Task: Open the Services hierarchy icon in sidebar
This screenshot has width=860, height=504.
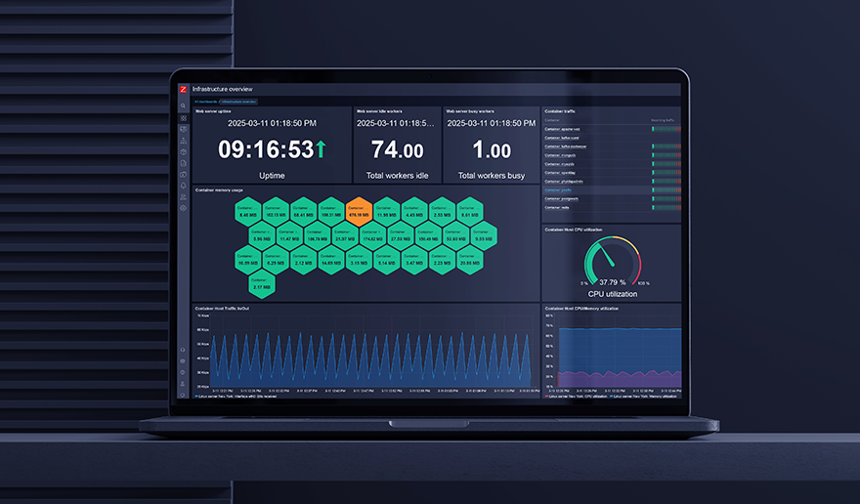Action: tap(183, 141)
